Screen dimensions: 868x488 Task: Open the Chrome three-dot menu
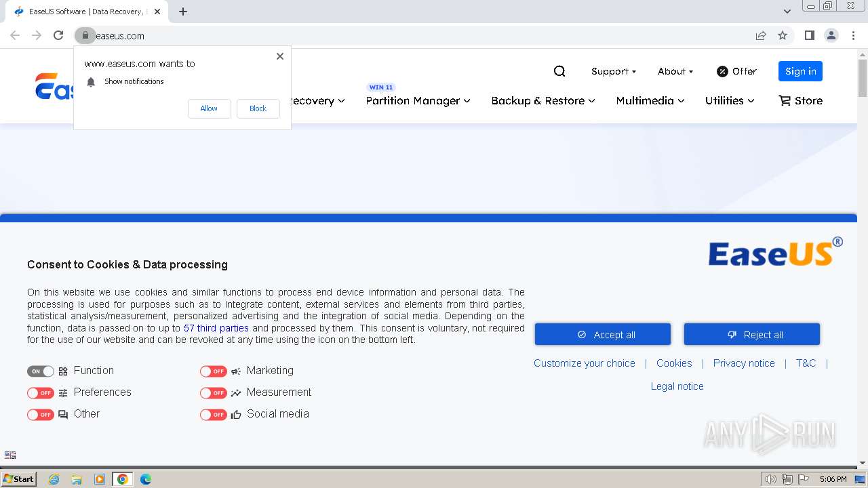tap(854, 35)
